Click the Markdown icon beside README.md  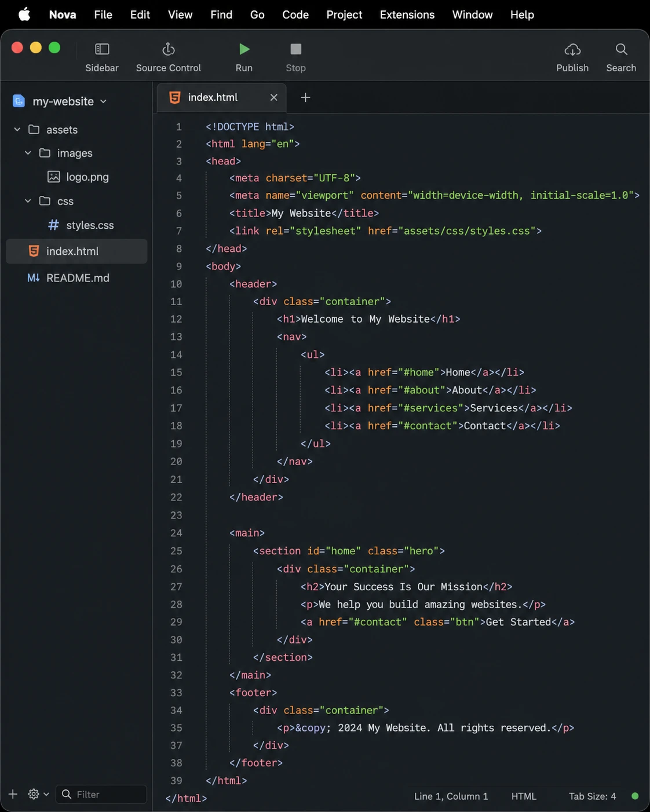(x=34, y=278)
